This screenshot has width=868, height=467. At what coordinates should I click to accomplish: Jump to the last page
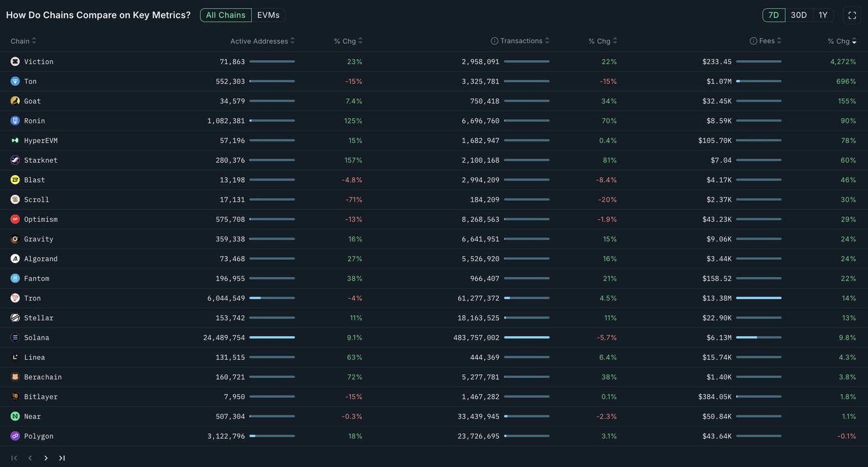pyautogui.click(x=62, y=458)
